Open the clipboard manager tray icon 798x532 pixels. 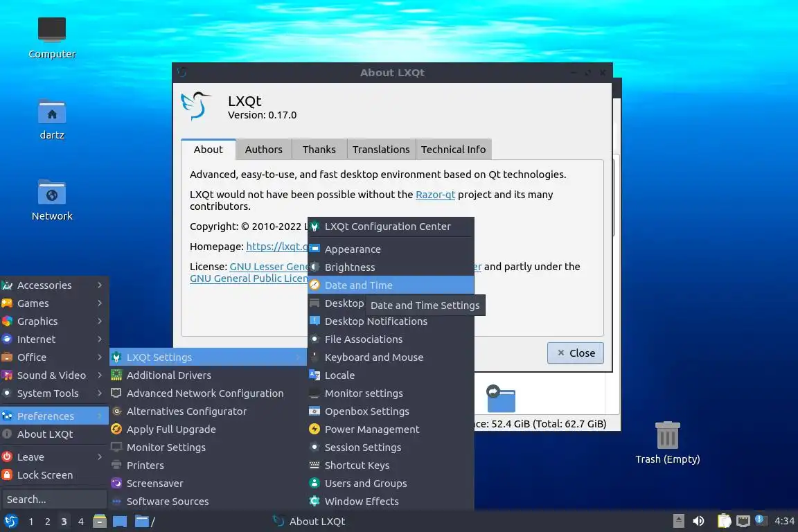(724, 521)
